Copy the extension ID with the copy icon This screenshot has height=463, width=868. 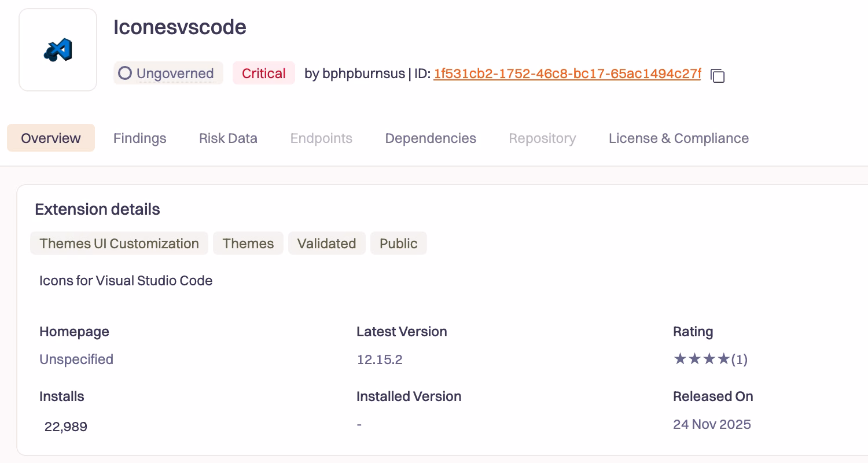(718, 75)
